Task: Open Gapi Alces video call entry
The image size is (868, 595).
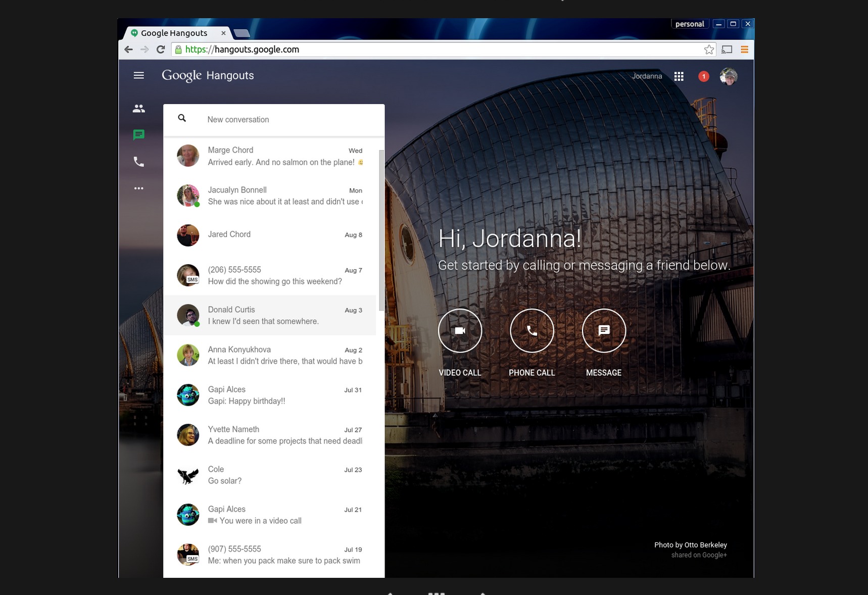Action: (x=270, y=515)
